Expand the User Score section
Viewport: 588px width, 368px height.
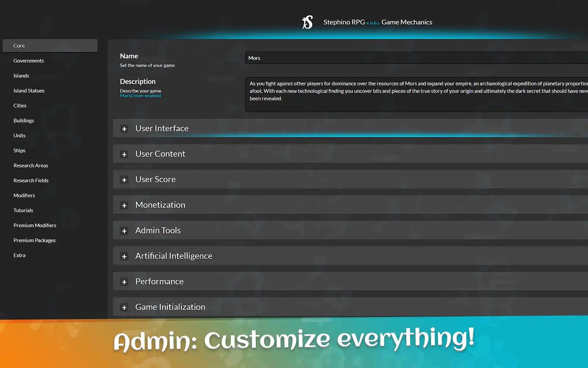[x=124, y=180]
